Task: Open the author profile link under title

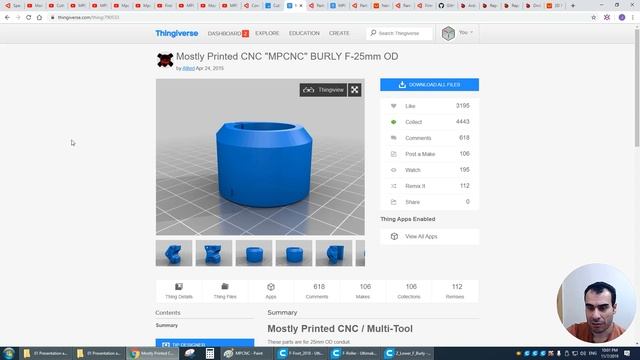Action: coord(188,69)
